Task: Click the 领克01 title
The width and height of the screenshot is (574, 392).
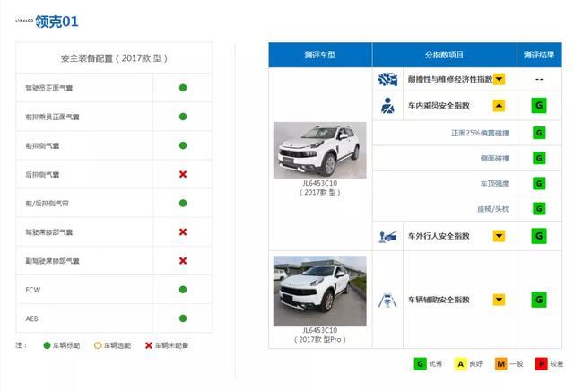Action: pyautogui.click(x=57, y=22)
